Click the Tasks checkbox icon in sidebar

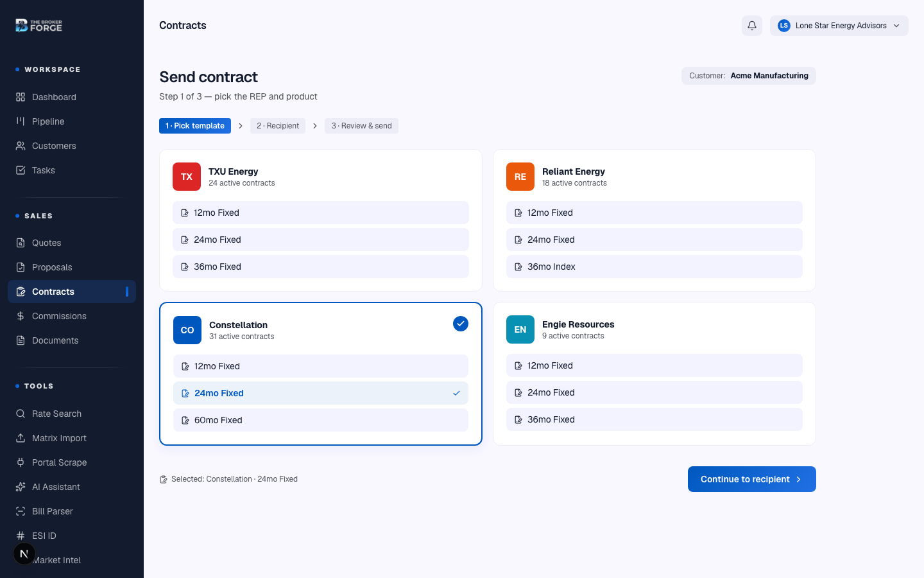click(x=21, y=170)
